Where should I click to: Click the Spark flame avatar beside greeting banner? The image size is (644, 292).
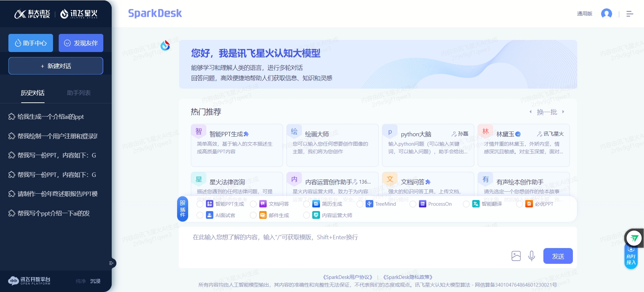click(165, 45)
